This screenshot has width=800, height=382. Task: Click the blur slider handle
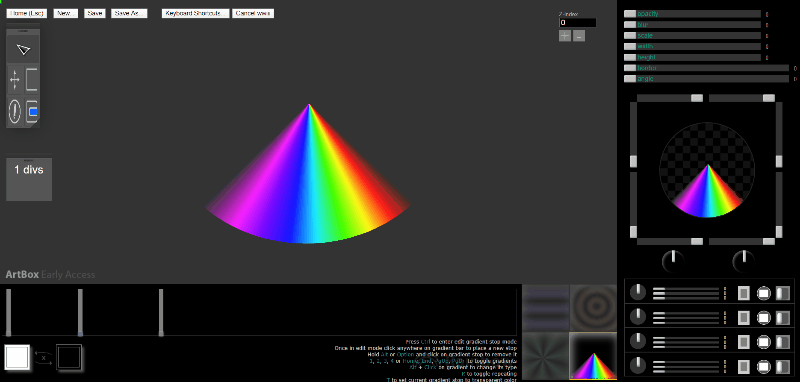630,24
